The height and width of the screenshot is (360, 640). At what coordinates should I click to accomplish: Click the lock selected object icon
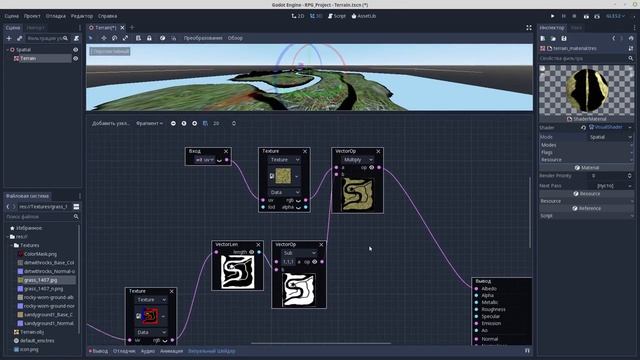149,38
